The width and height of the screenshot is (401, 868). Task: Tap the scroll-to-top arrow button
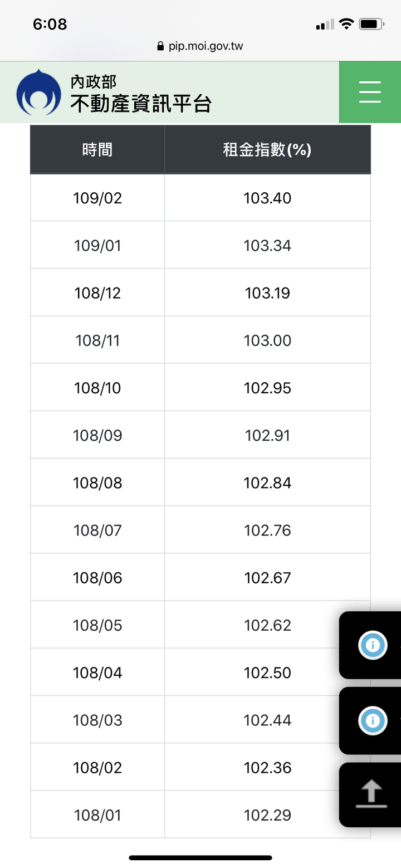(371, 794)
